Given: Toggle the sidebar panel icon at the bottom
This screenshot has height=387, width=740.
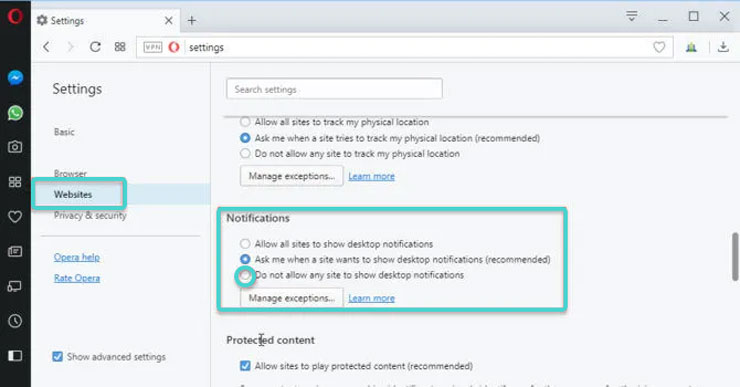Looking at the screenshot, I should 15,355.
